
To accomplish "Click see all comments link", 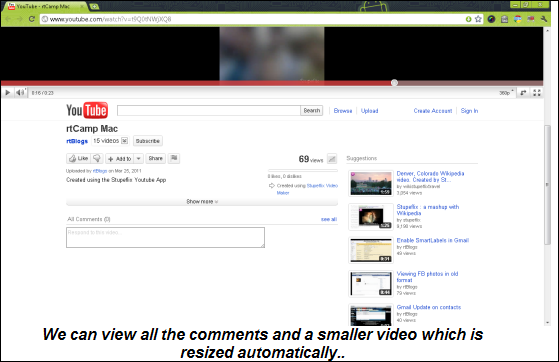I will click(x=329, y=219).
